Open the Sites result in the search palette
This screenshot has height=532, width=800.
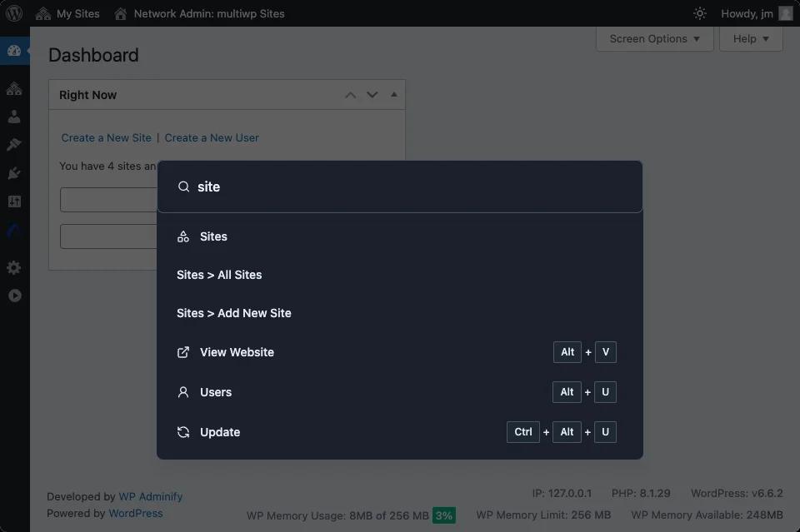coord(212,236)
